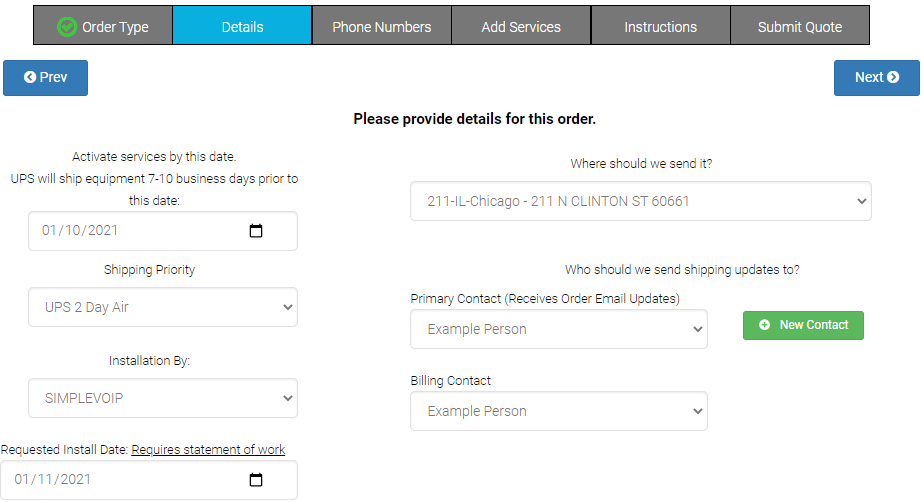The width and height of the screenshot is (921, 502).
Task: Click the Who should we send shipping updates to text
Action: pos(682,269)
